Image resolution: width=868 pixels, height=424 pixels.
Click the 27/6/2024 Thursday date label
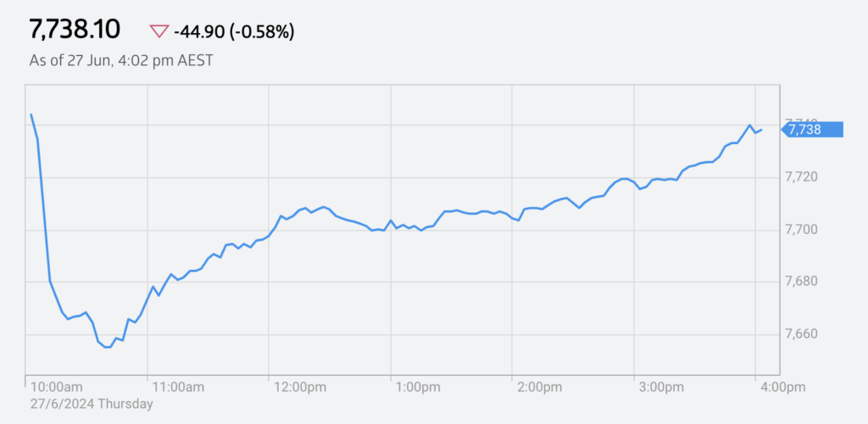pos(92,404)
